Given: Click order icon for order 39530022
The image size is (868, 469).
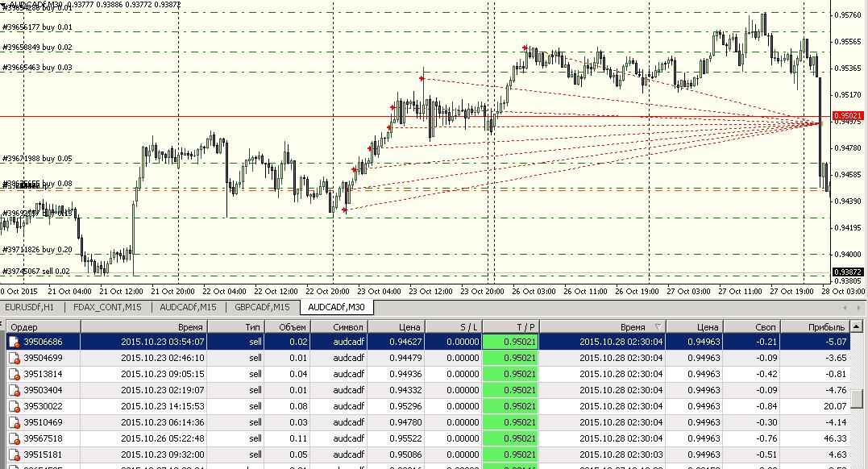Looking at the screenshot, I should (x=15, y=406).
